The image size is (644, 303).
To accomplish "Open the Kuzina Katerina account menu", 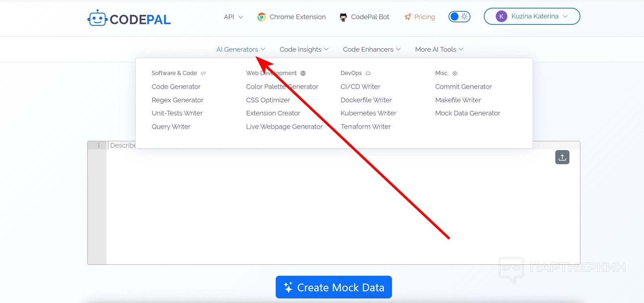I will click(532, 16).
